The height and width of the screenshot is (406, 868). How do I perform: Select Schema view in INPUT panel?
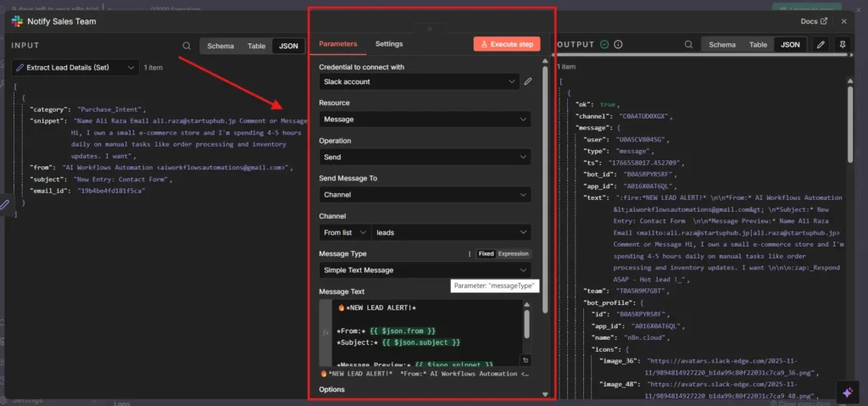[220, 46]
